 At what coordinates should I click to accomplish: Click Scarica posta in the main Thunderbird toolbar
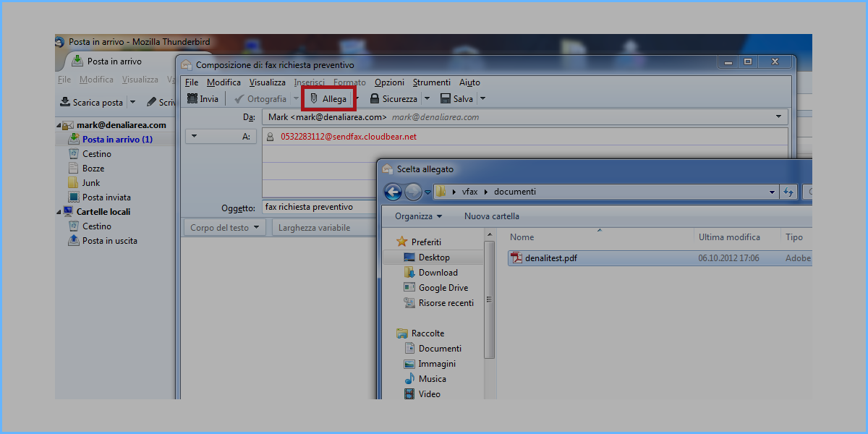coord(91,103)
